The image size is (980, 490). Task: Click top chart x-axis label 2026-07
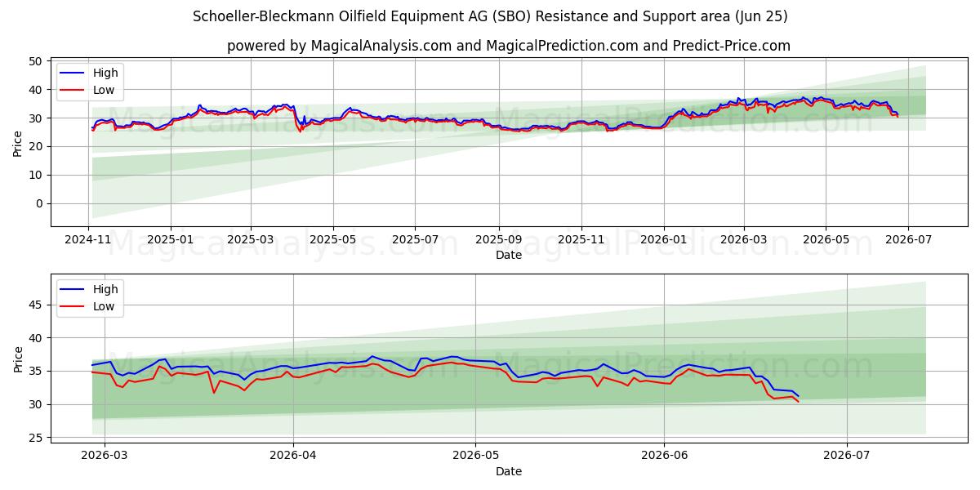tap(906, 241)
